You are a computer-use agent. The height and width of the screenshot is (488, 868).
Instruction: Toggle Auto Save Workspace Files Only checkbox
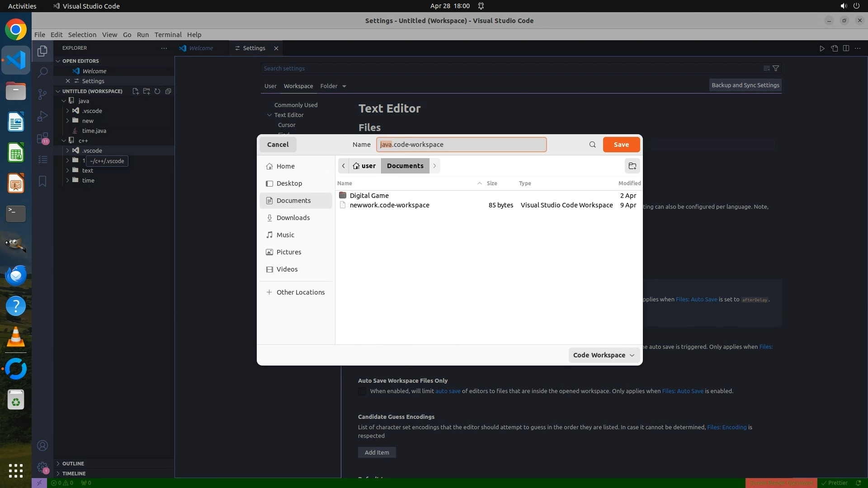pos(362,391)
